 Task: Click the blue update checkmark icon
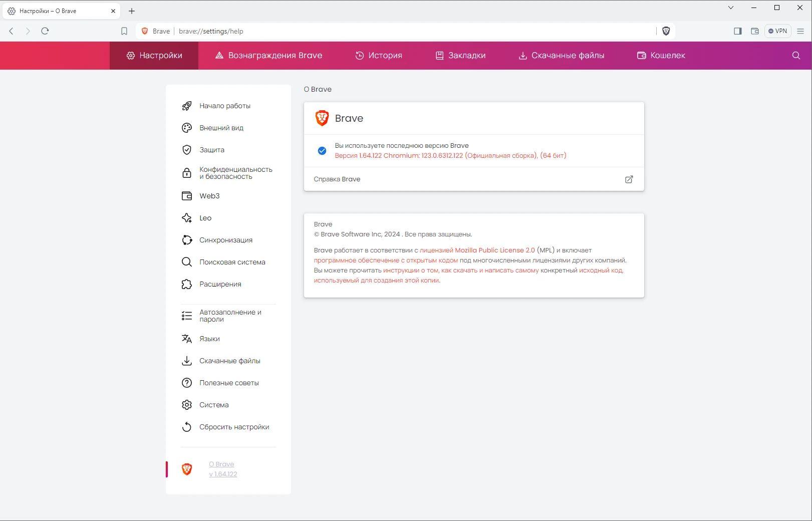(x=322, y=151)
